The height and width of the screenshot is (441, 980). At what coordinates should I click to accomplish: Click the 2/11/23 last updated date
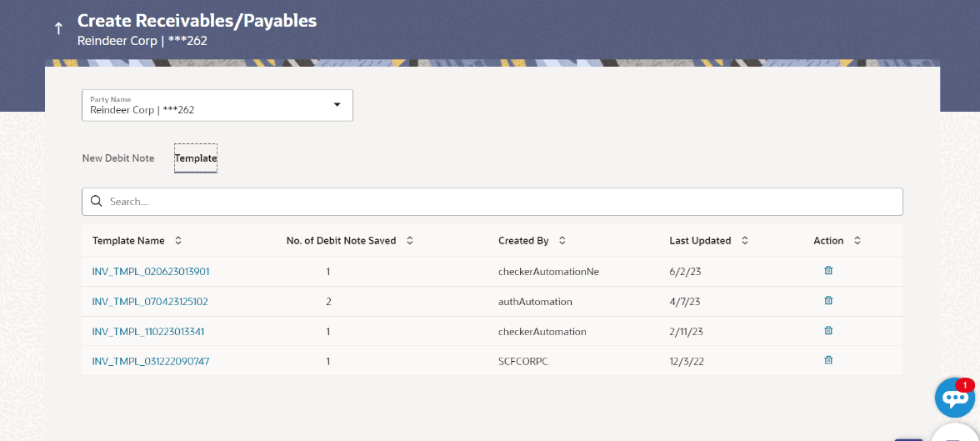click(x=687, y=332)
